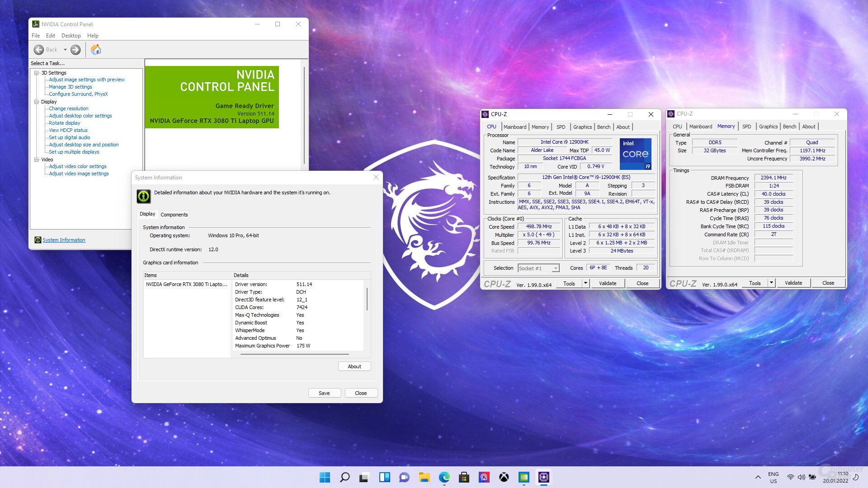Click the Home icon in NVIDIA toolbar
Image resolution: width=868 pixels, height=488 pixels.
95,50
